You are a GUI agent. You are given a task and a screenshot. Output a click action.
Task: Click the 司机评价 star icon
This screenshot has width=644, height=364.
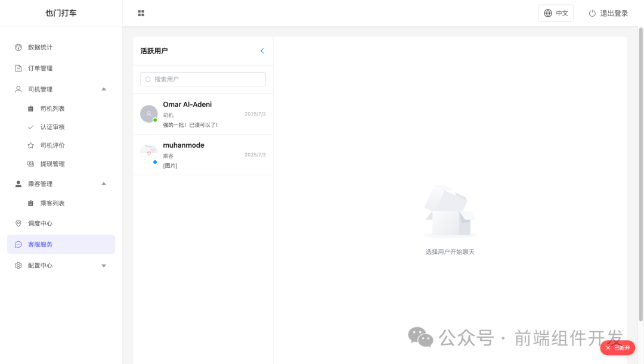(x=31, y=145)
